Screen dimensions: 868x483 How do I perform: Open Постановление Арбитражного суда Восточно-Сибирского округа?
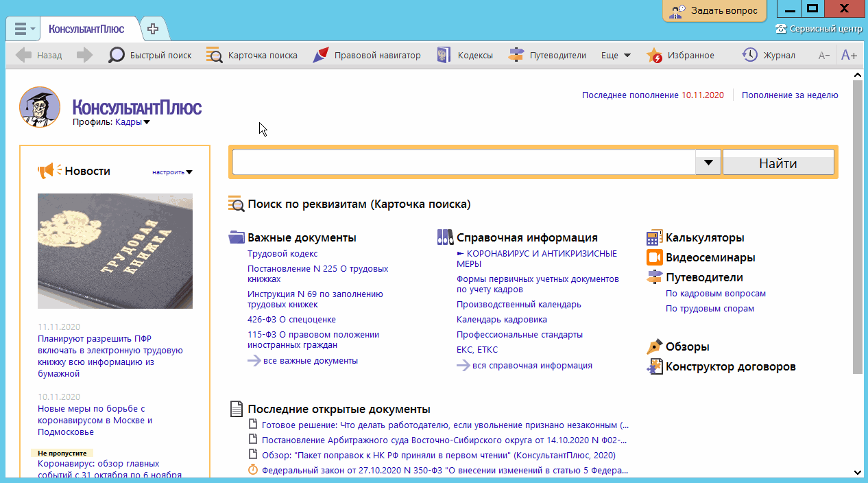(x=444, y=440)
